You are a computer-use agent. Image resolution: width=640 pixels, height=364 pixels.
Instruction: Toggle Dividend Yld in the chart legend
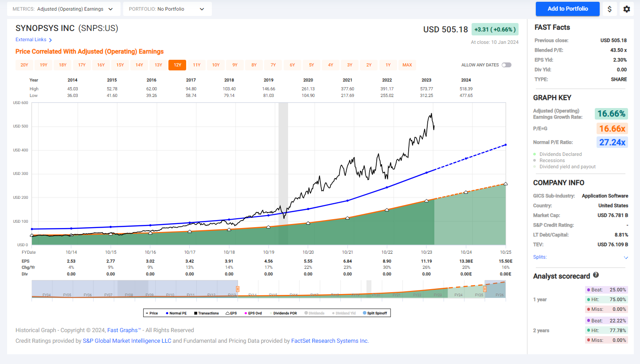point(343,313)
